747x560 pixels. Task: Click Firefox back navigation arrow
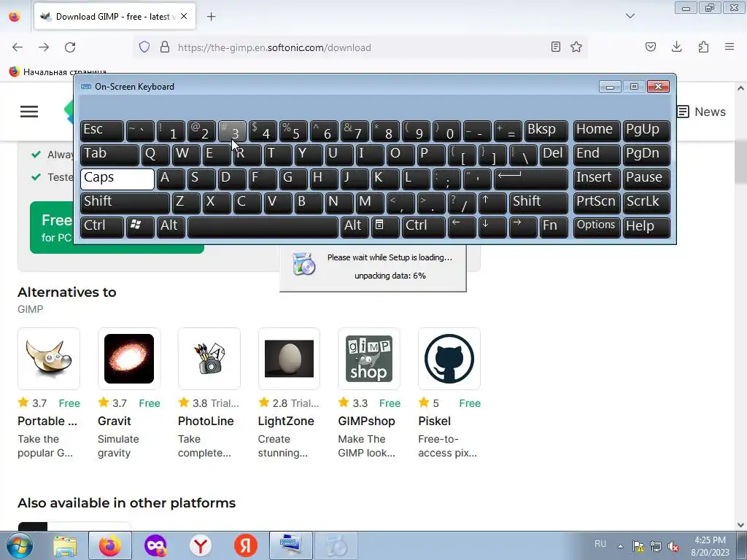click(18, 47)
